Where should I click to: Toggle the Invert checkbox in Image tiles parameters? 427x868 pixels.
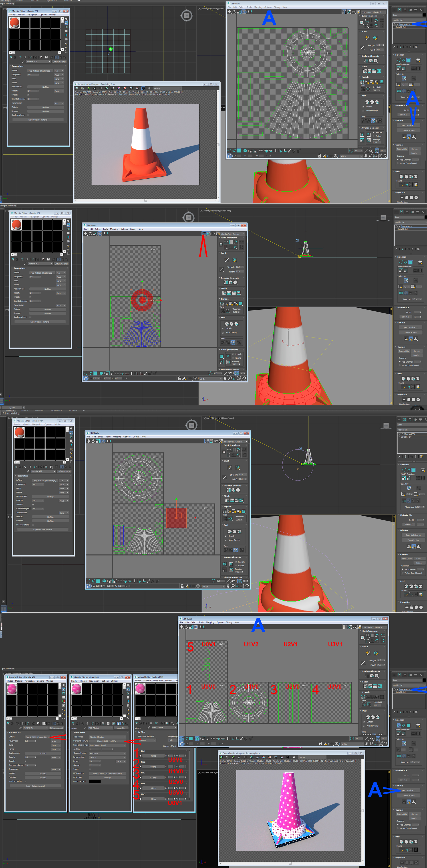[x=90, y=769]
